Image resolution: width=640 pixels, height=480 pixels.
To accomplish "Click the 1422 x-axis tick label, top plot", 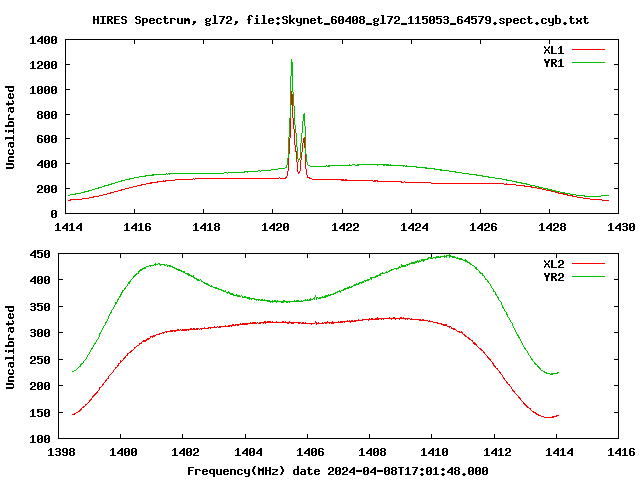I will (345, 227).
